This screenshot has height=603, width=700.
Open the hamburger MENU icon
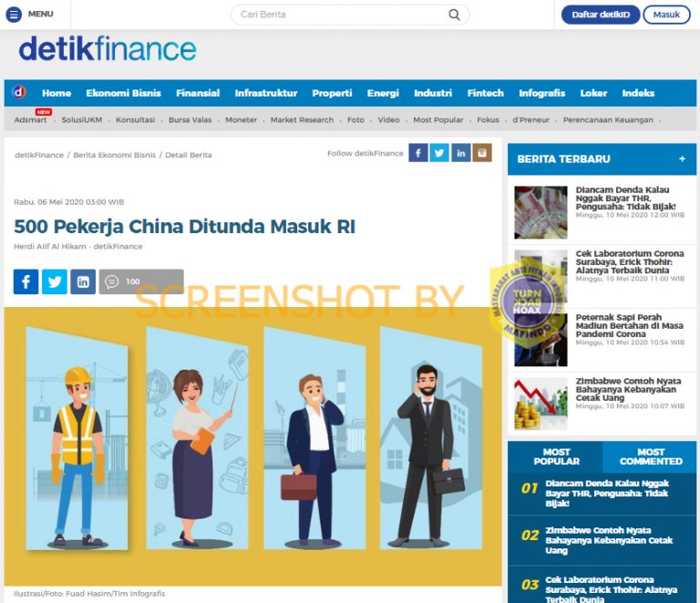[14, 15]
